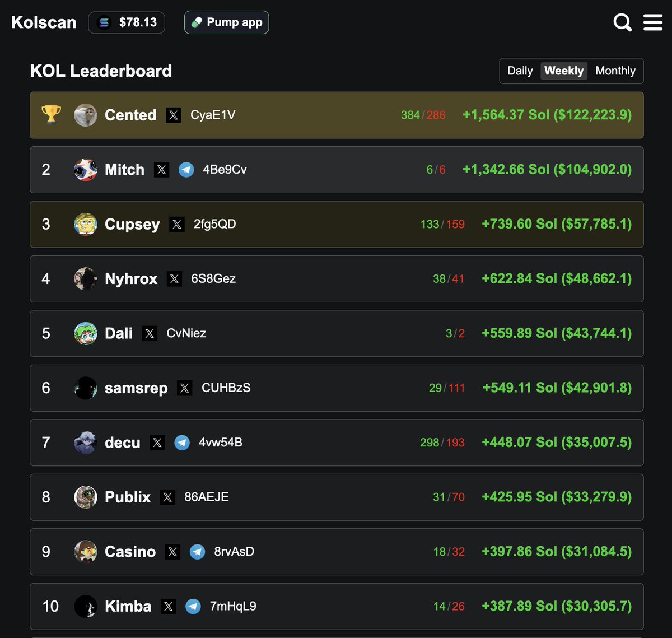Click samsrep's X icon
Screen dimensions: 672x638
tap(185, 388)
